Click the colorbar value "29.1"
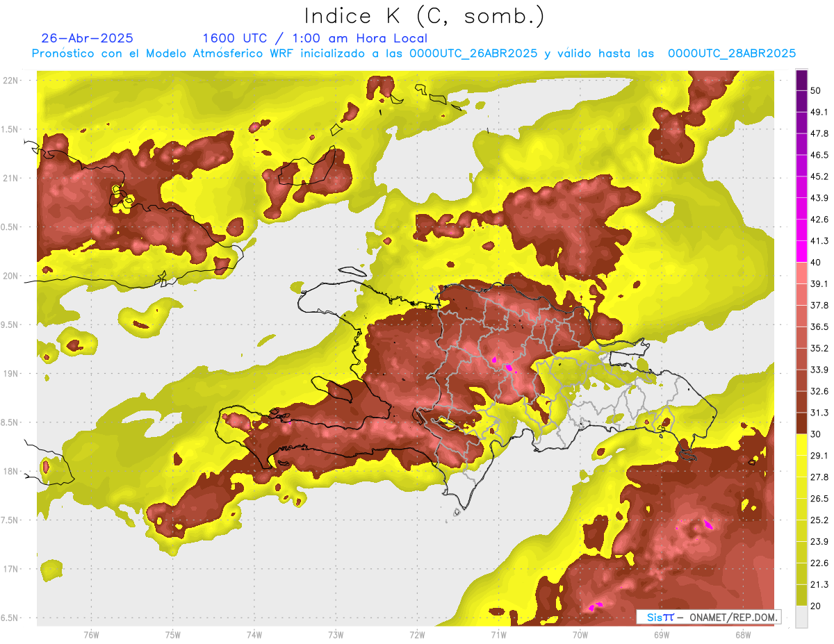The image size is (834, 644). (x=819, y=456)
